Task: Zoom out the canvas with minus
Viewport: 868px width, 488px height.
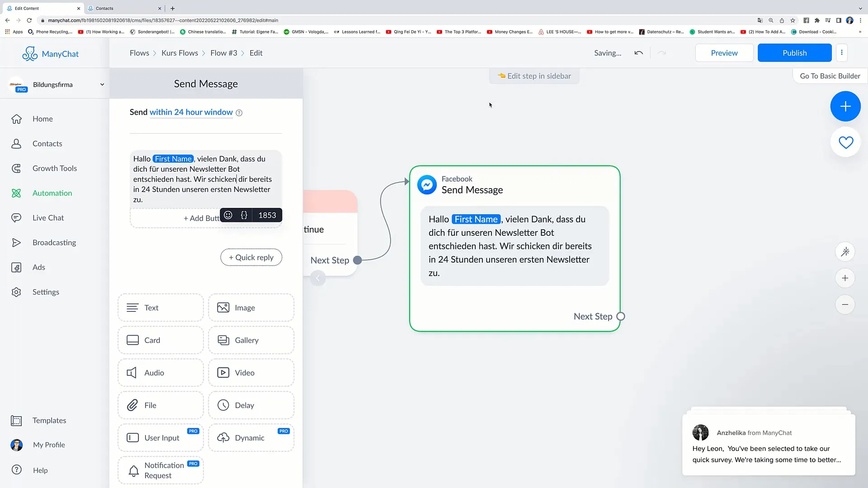Action: point(845,305)
